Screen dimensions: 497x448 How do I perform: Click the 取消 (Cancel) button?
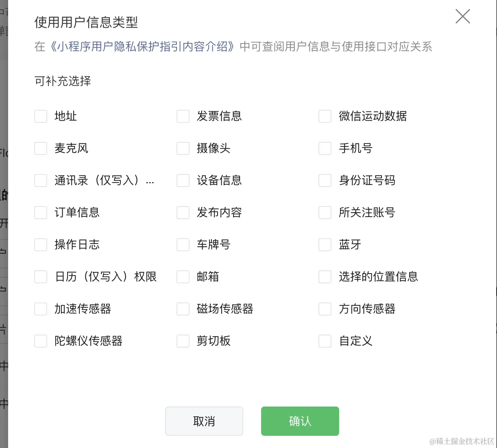[204, 421]
